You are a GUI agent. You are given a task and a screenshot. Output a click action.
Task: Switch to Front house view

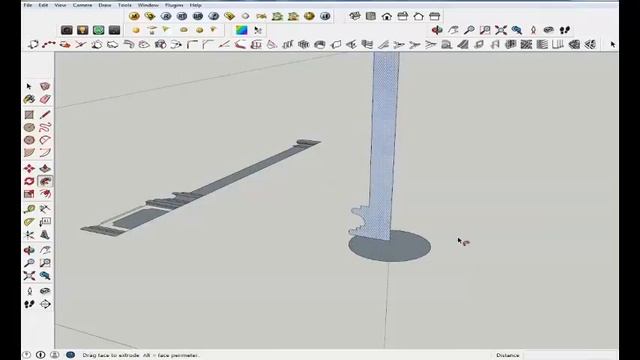(x=387, y=16)
